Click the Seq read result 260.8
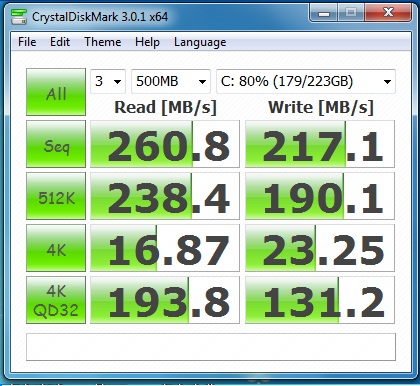420x386 pixels. (165, 144)
